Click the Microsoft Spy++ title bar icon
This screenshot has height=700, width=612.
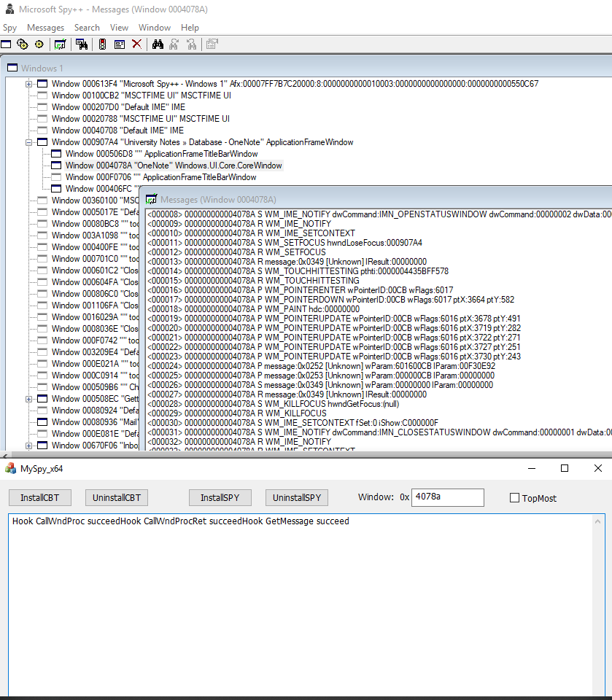tap(9, 9)
